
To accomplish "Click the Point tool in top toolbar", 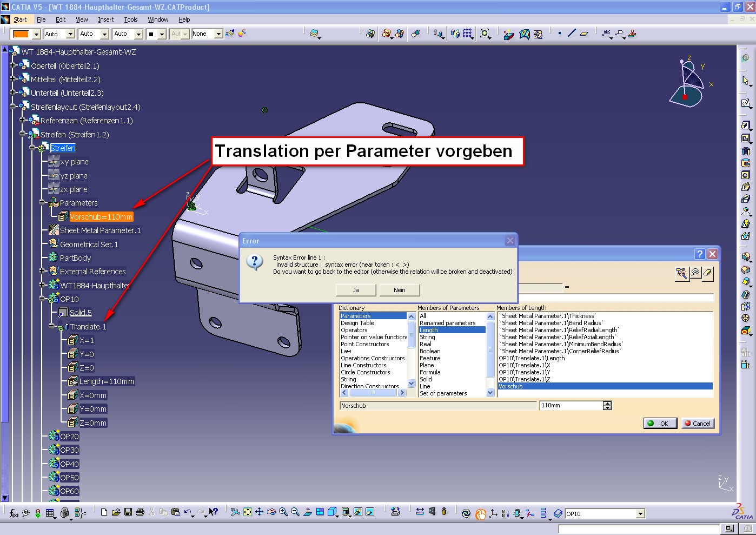I will (559, 34).
